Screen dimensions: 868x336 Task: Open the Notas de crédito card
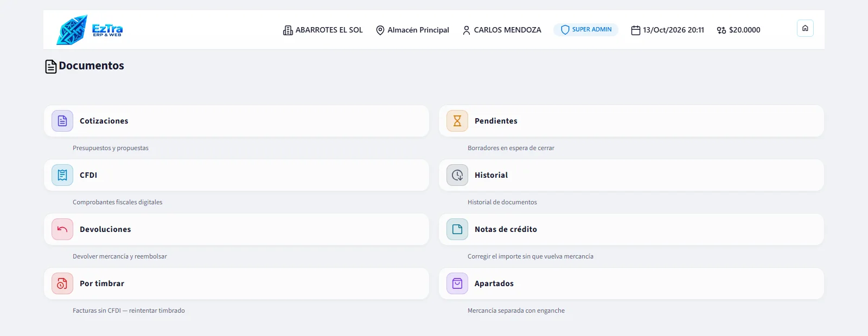(631, 229)
